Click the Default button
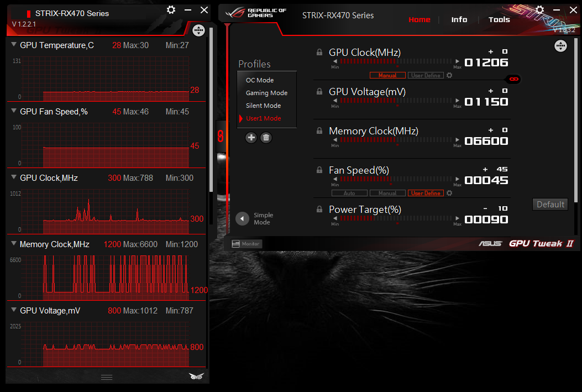 coord(550,205)
